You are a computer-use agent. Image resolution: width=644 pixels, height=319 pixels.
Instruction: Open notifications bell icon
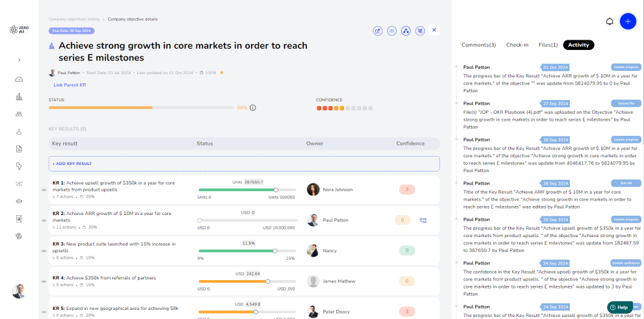pos(610,21)
